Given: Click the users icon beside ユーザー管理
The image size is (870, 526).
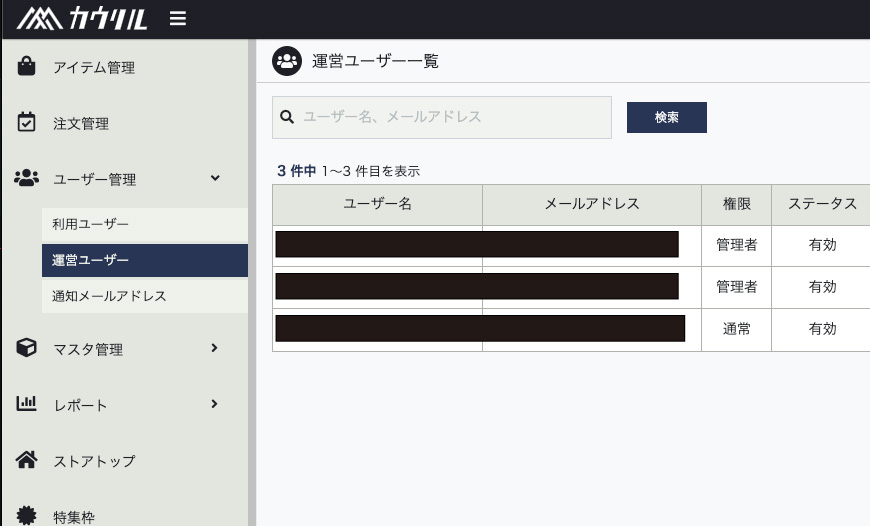Looking at the screenshot, I should (x=27, y=179).
